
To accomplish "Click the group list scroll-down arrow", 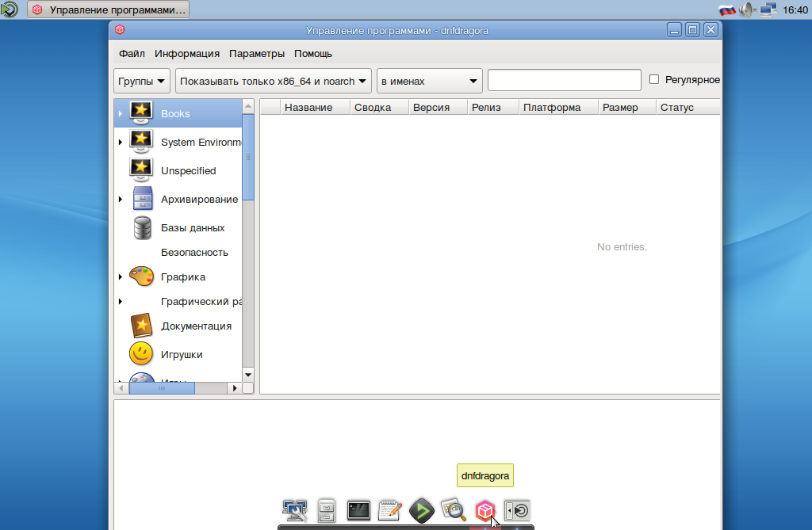I will [x=248, y=374].
